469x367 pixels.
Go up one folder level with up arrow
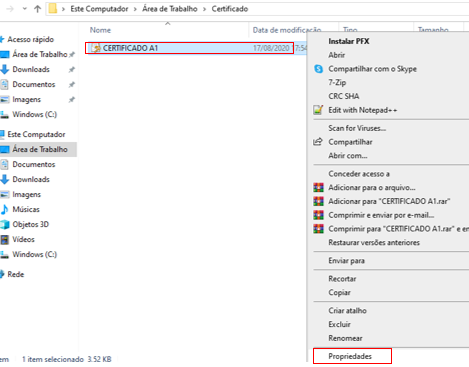[x=37, y=9]
